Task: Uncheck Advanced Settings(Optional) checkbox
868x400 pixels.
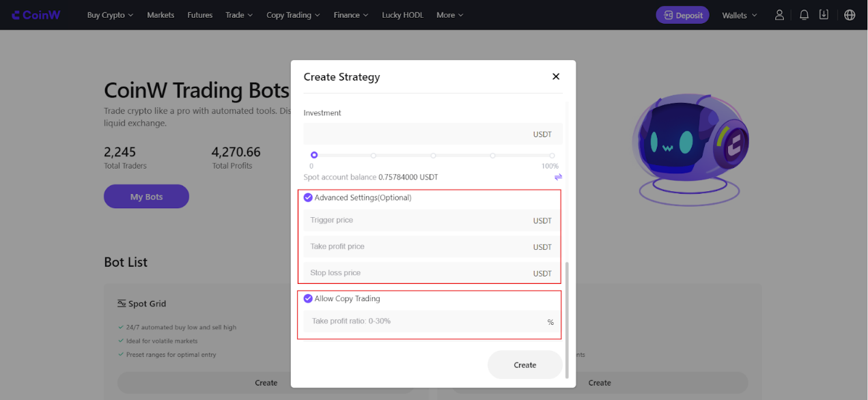Action: click(x=308, y=197)
